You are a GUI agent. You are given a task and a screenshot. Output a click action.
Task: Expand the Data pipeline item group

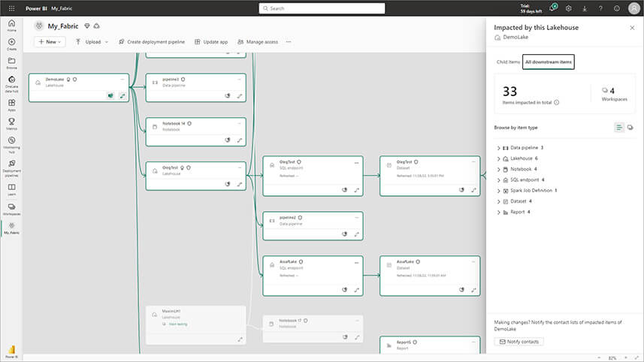pyautogui.click(x=499, y=148)
